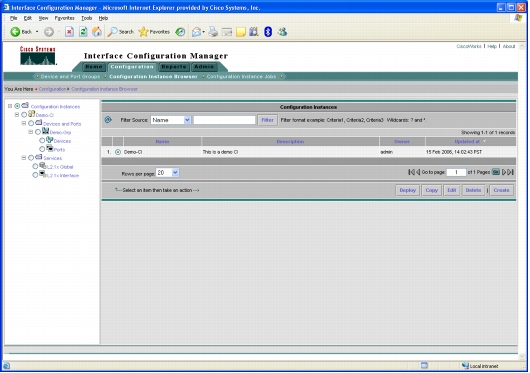The width and height of the screenshot is (530, 373).
Task: Select the Configuration Instances radio button
Action: click(17, 106)
